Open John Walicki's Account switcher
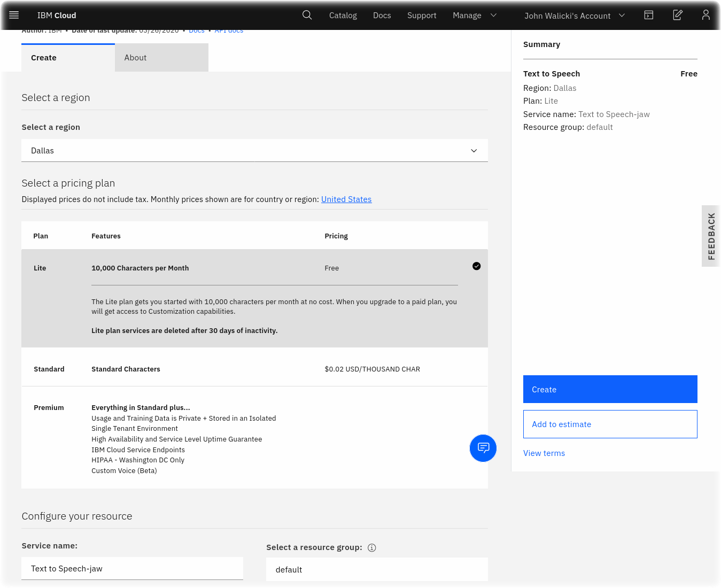The height and width of the screenshot is (588, 721). 574,16
